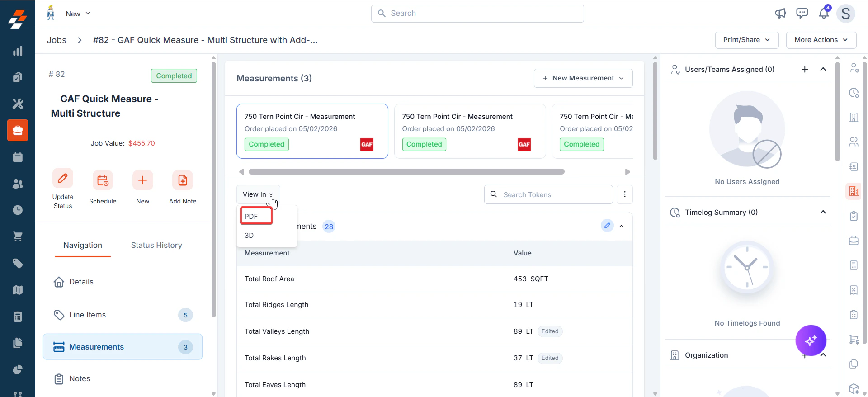
Task: Select the first 750 Tern Point Cir measurement card
Action: tap(312, 131)
